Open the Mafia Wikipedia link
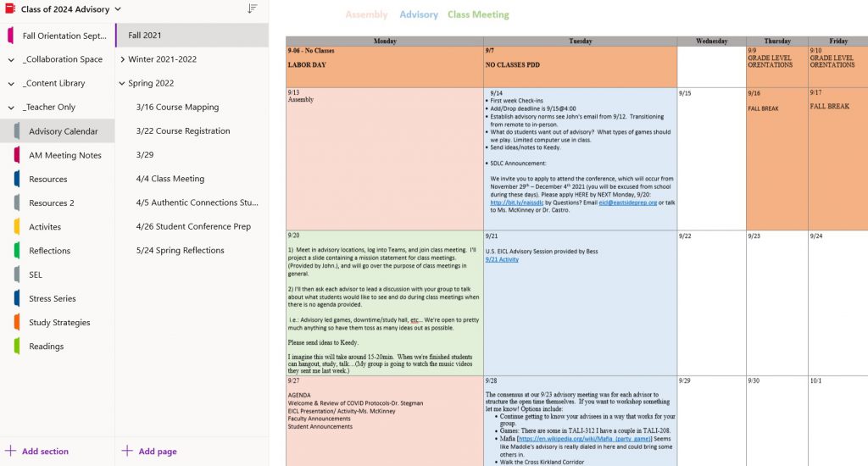 [585, 439]
